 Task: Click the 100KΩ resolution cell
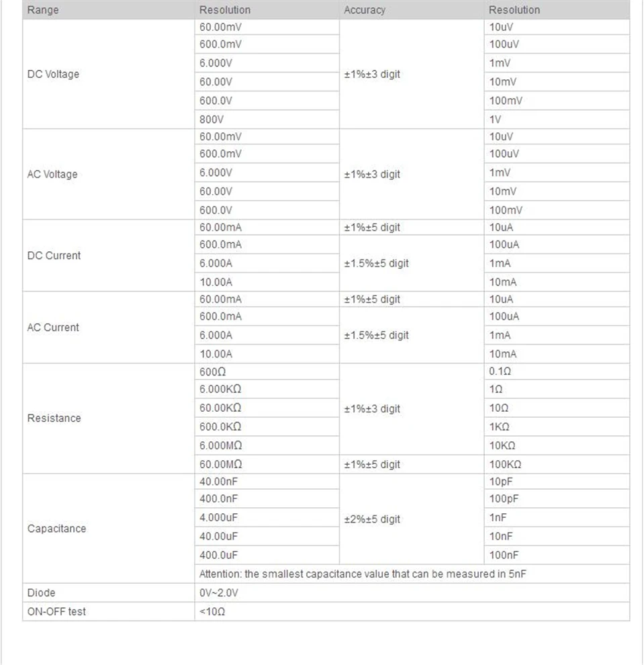(557, 464)
